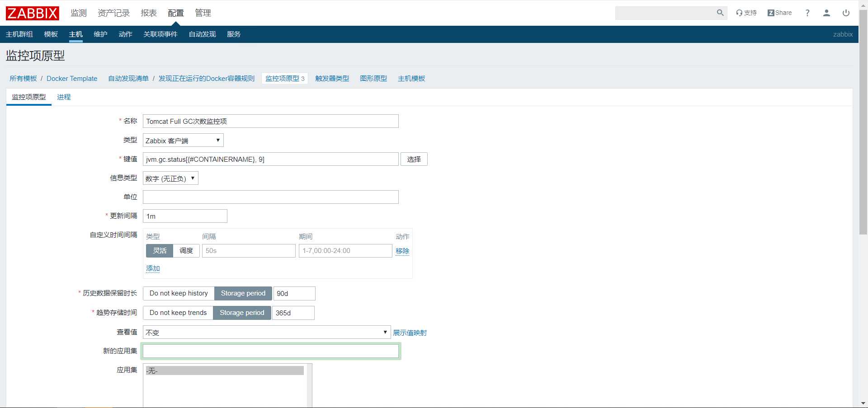868x408 pixels.
Task: Open the Share link
Action: coord(779,13)
